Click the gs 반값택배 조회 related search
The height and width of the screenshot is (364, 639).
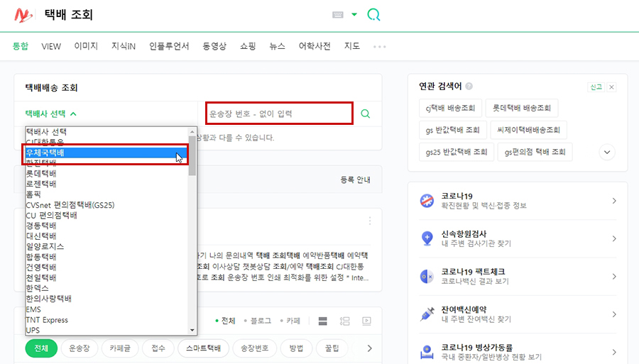(x=453, y=130)
